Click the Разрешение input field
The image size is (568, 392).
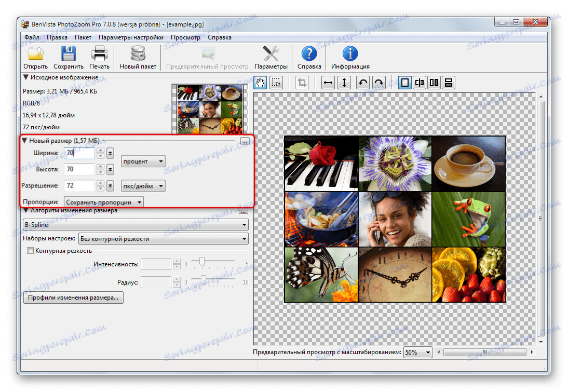pos(79,186)
